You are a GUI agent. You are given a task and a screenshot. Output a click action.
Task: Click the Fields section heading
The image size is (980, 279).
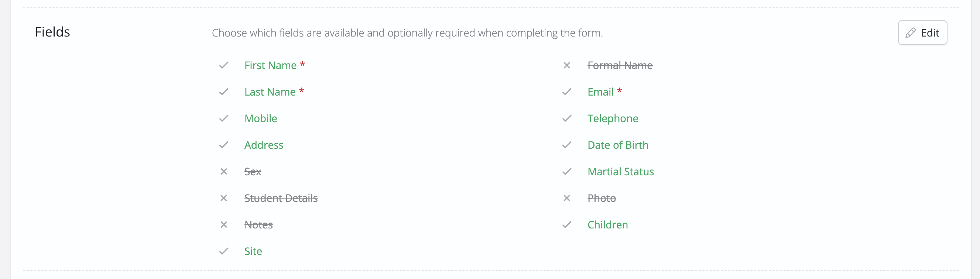pos(52,32)
